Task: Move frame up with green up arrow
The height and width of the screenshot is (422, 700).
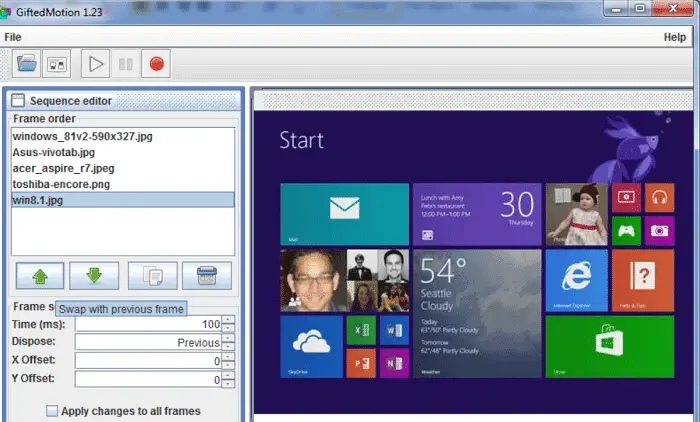Action: click(x=40, y=276)
